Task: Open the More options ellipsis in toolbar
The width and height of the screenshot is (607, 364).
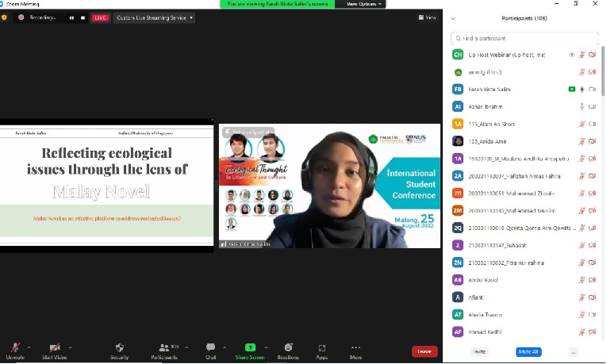Action: pyautogui.click(x=355, y=349)
